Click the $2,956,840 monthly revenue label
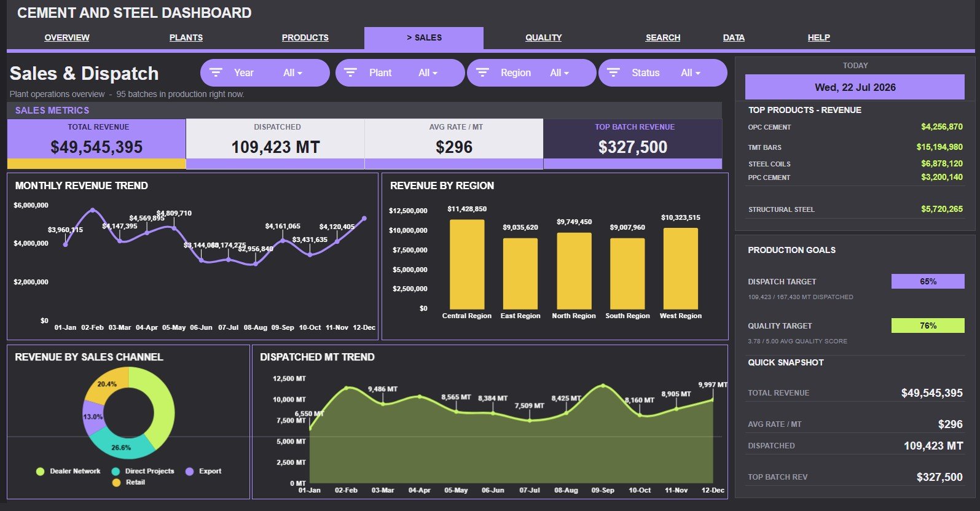The width and height of the screenshot is (980, 511). pyautogui.click(x=256, y=249)
